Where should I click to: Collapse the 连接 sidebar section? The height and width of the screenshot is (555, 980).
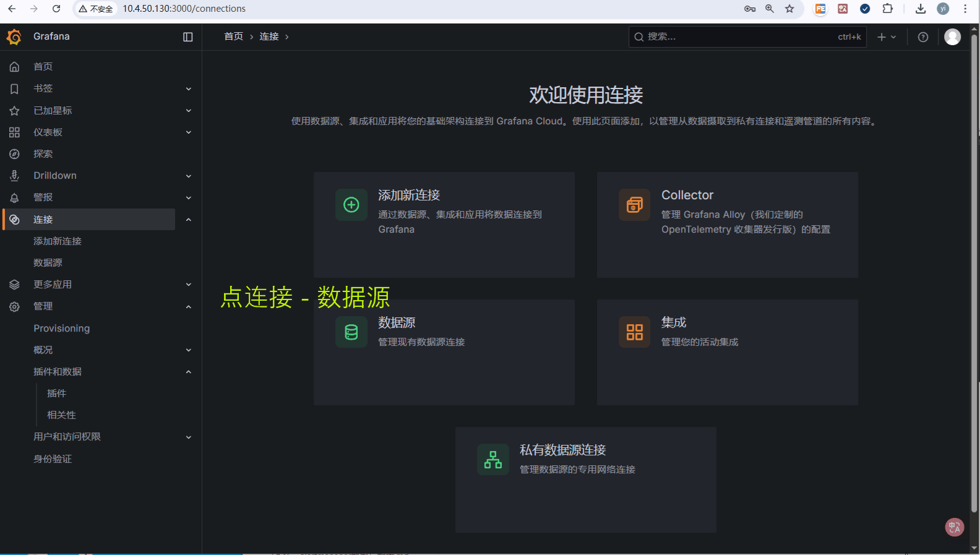click(189, 220)
